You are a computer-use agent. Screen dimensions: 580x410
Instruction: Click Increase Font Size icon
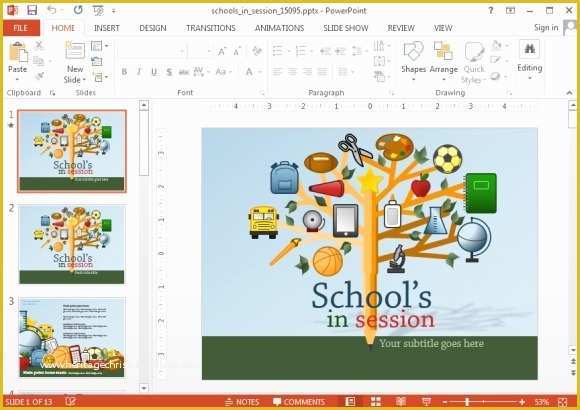[x=222, y=51]
